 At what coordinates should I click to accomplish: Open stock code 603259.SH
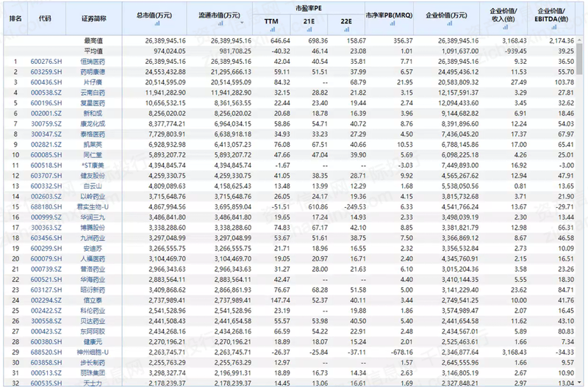click(x=46, y=72)
